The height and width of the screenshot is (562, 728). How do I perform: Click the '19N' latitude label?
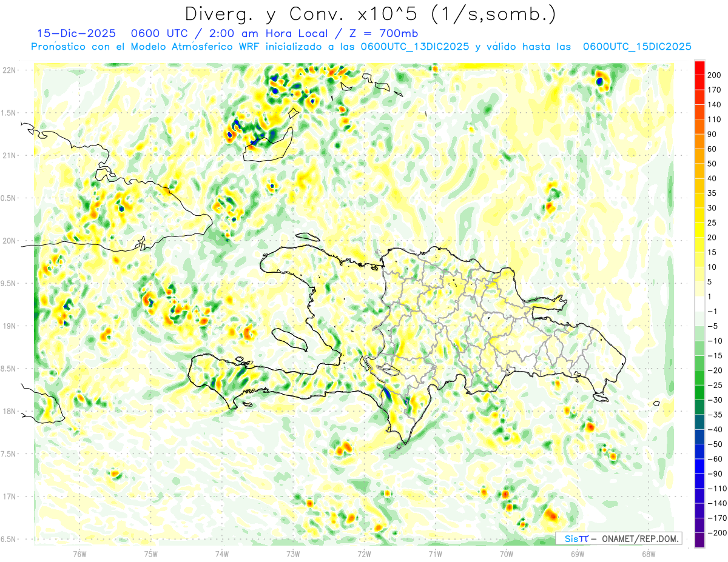(x=10, y=326)
